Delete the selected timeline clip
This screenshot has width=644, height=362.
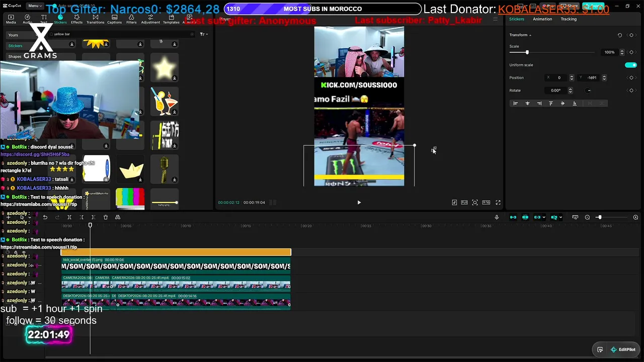(x=106, y=217)
